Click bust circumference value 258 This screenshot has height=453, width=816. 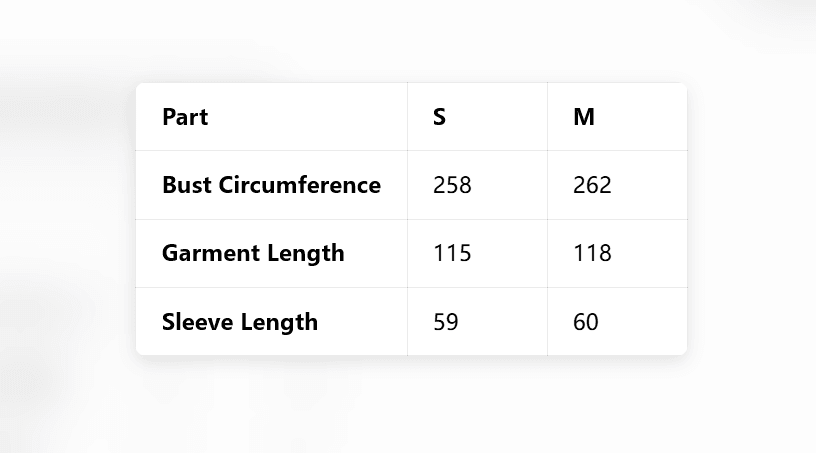point(452,185)
